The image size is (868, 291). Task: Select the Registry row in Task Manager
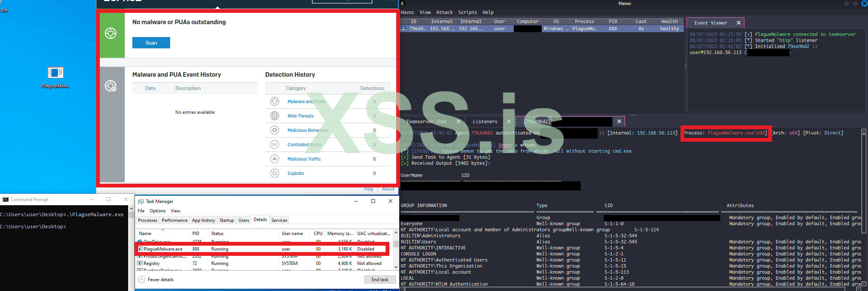pyautogui.click(x=264, y=263)
